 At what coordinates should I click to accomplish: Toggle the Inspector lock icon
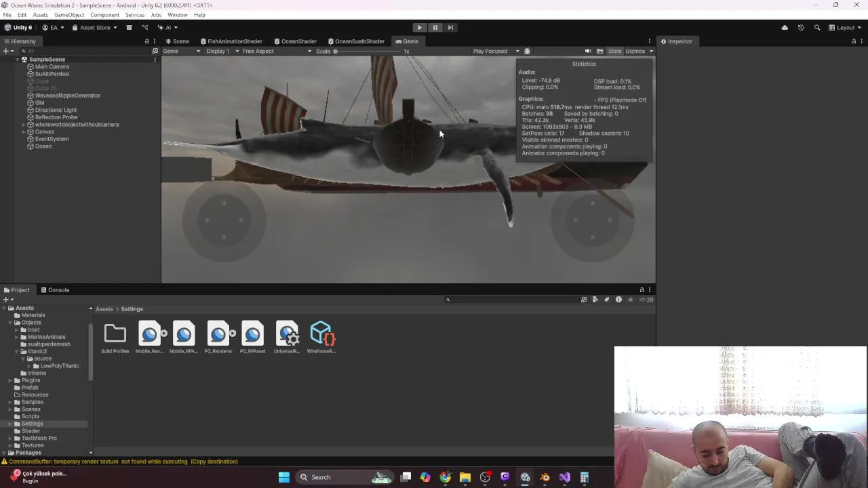854,41
